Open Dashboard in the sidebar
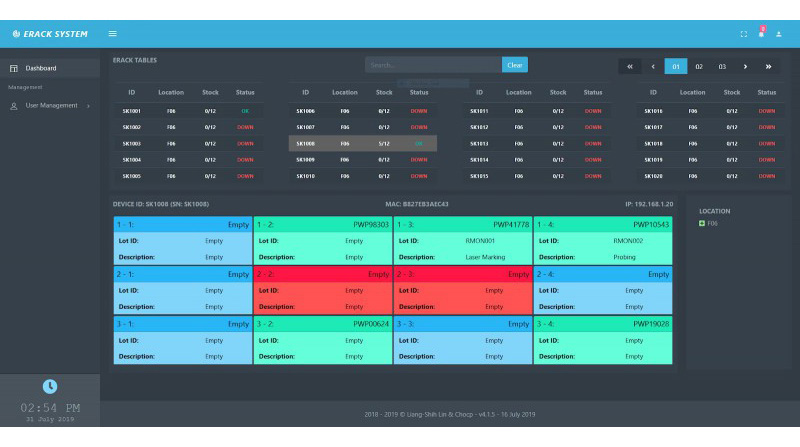The image size is (800, 447). (x=49, y=68)
